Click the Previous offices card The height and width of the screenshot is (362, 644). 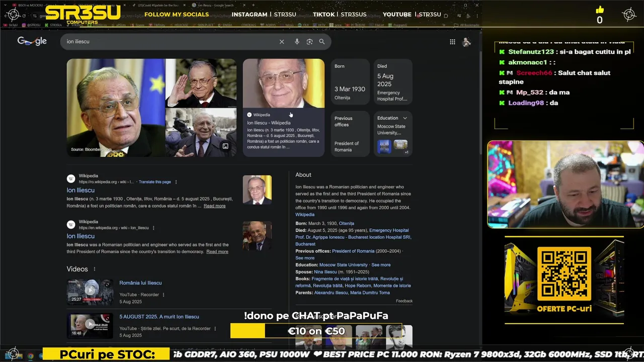coord(350,134)
